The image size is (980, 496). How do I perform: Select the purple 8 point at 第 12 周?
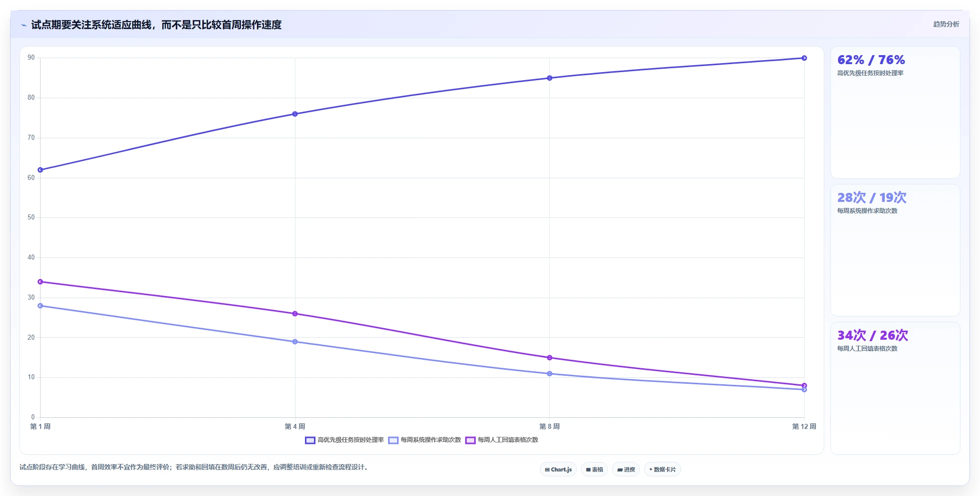804,385
